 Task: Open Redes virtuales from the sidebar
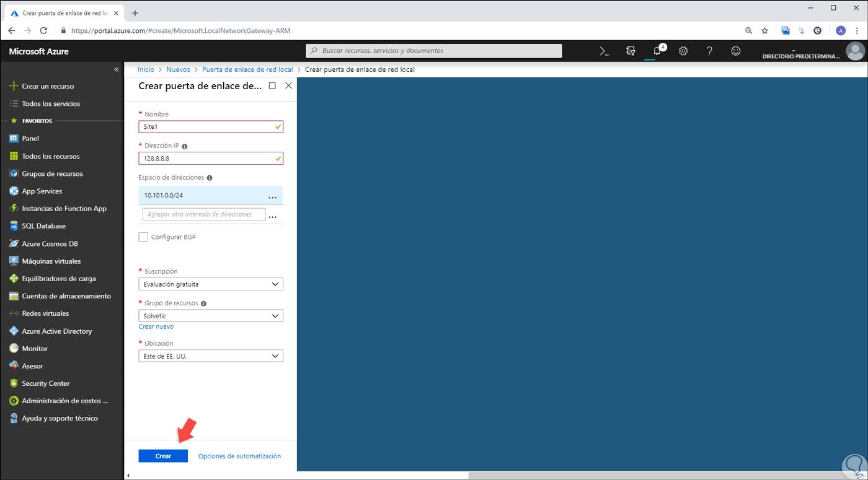pyautogui.click(x=45, y=313)
